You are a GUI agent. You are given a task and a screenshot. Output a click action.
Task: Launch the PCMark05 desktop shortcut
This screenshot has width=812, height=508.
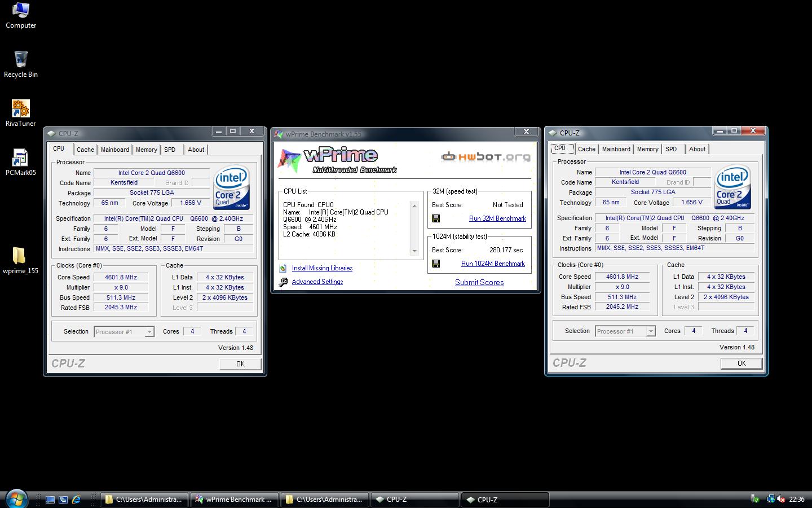(20, 163)
